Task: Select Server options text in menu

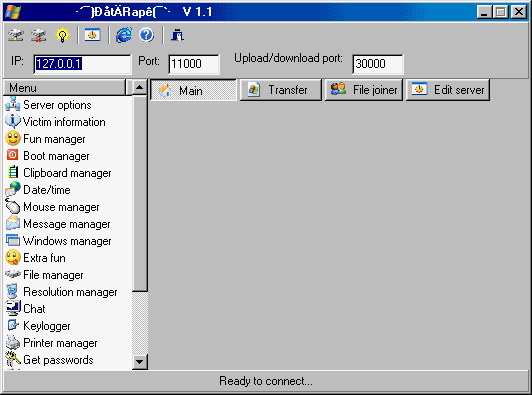Action: pos(57,105)
